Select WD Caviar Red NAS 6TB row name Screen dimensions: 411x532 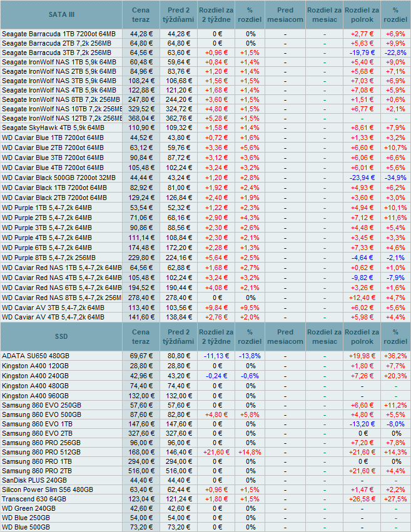click(62, 288)
